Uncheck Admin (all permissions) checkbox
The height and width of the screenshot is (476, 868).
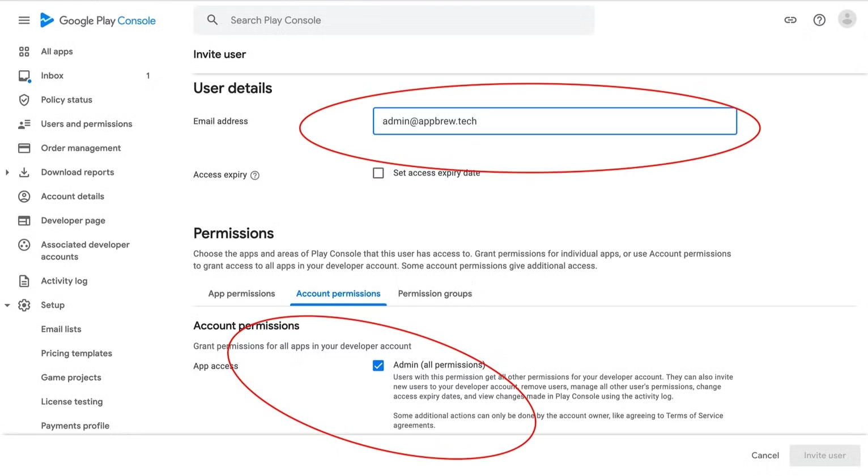(378, 366)
